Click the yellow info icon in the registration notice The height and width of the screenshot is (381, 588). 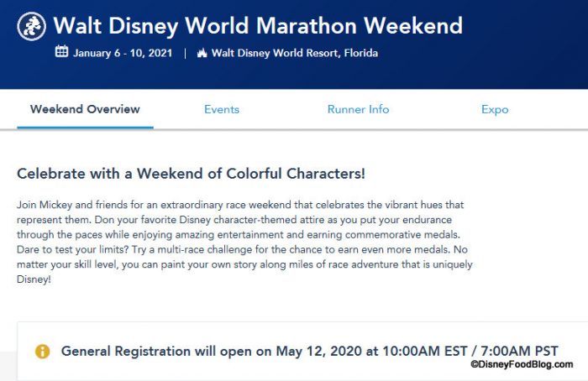[x=42, y=351]
